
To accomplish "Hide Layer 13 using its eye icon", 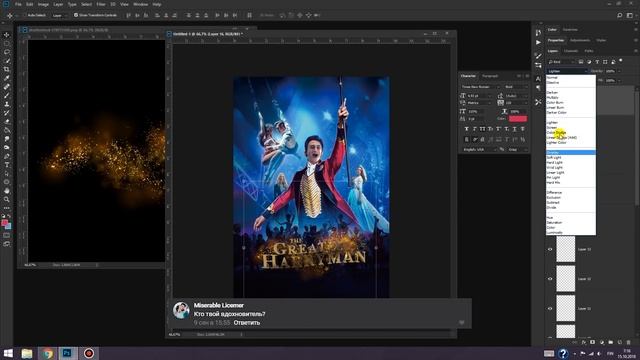I will pos(550,249).
